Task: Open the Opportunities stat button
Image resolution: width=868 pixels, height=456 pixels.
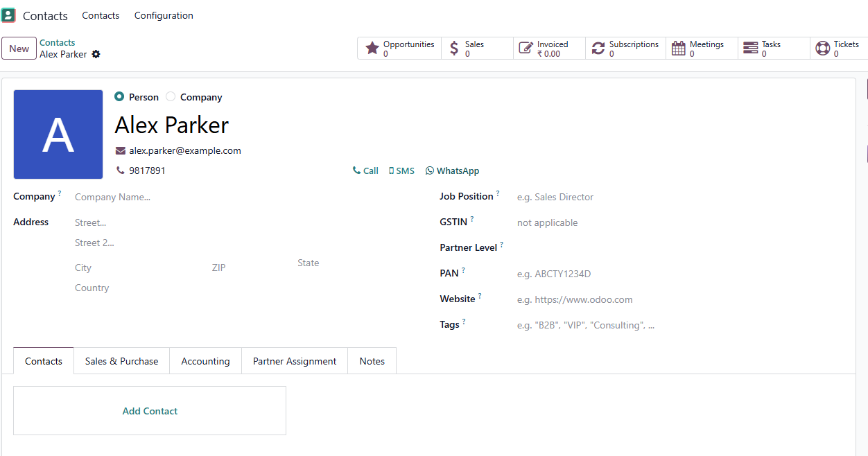Action: 399,49
